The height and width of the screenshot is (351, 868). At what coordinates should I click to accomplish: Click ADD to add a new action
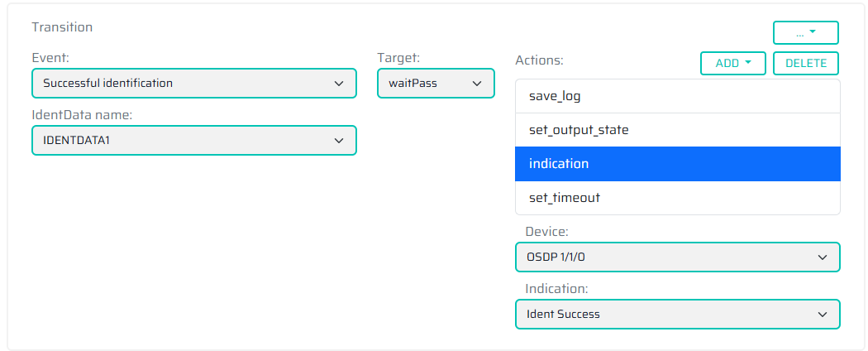(727, 63)
